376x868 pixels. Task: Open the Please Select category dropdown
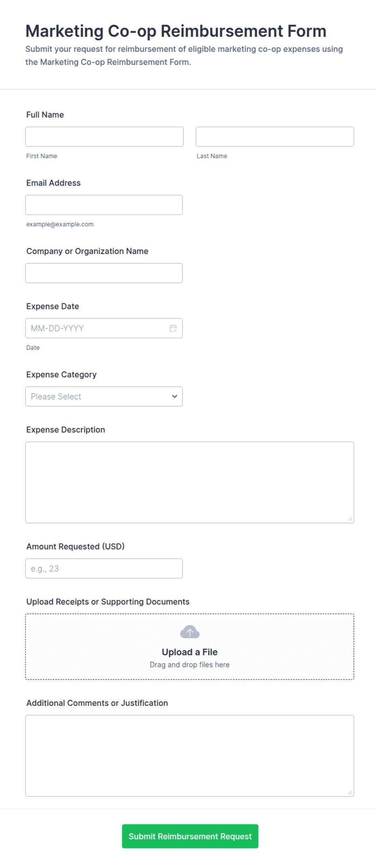[x=104, y=396]
